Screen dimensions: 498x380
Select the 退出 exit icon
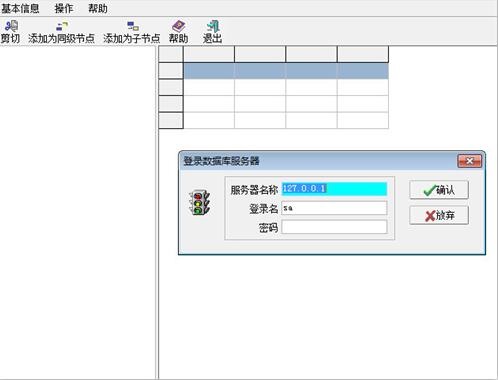213,26
